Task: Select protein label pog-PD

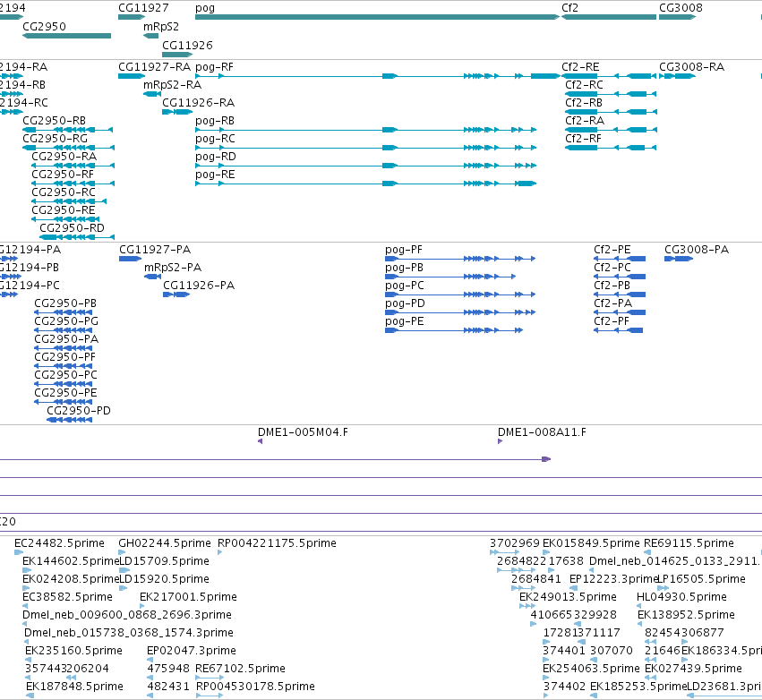Action: coord(405,303)
